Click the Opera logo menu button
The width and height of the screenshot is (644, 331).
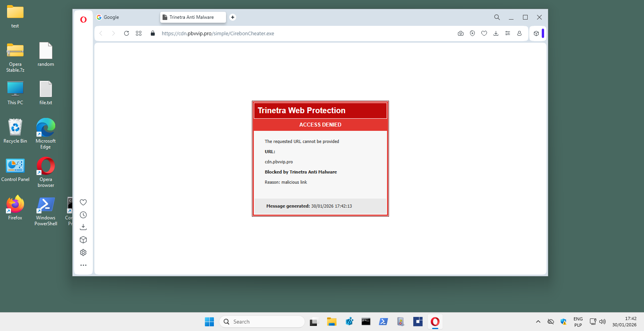pyautogui.click(x=83, y=20)
